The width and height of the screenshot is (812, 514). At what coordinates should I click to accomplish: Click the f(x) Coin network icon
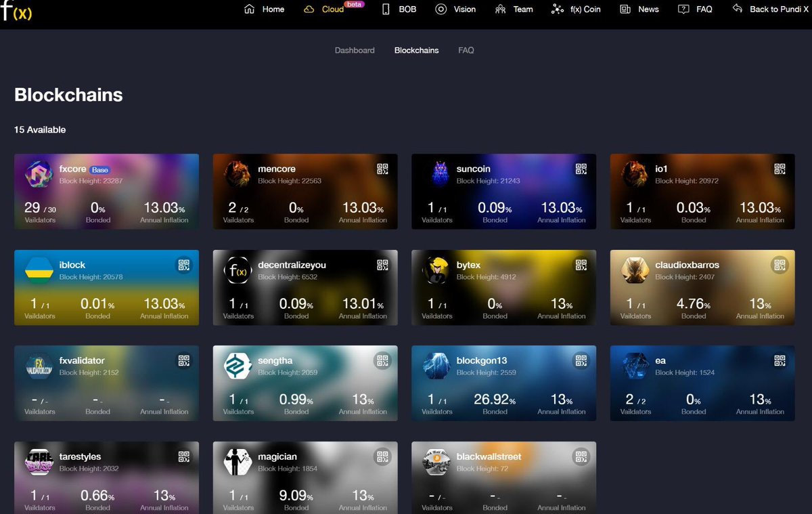click(558, 9)
